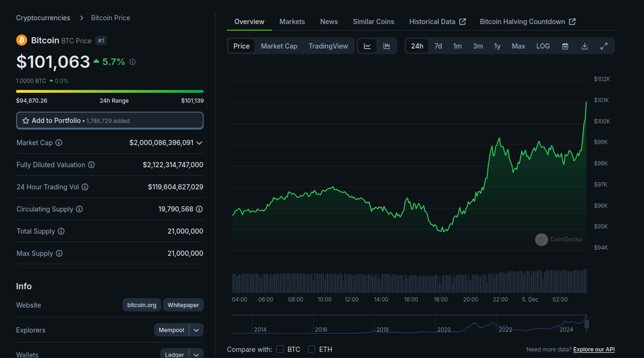Select the 3m time range

point(478,46)
